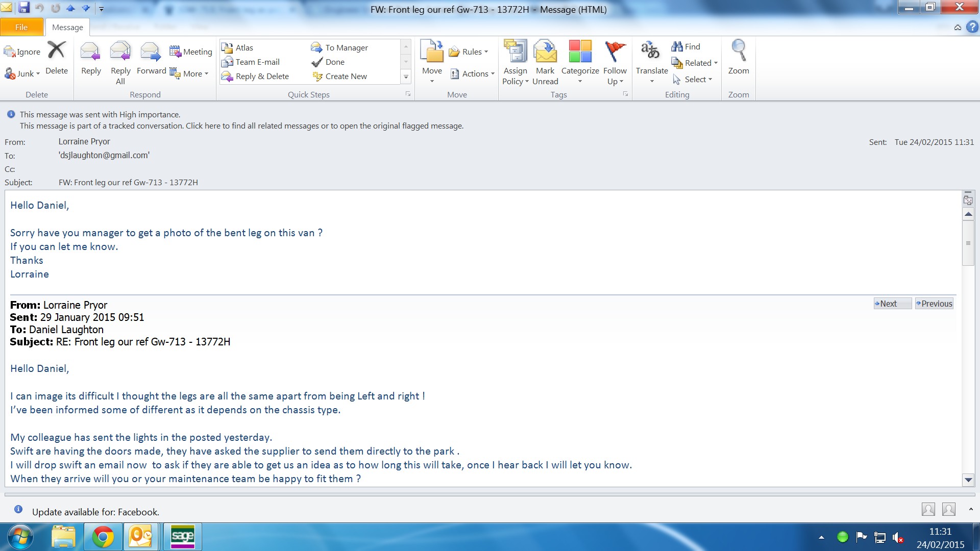
Task: Click the tracked conversation info bar link
Action: coord(241,126)
